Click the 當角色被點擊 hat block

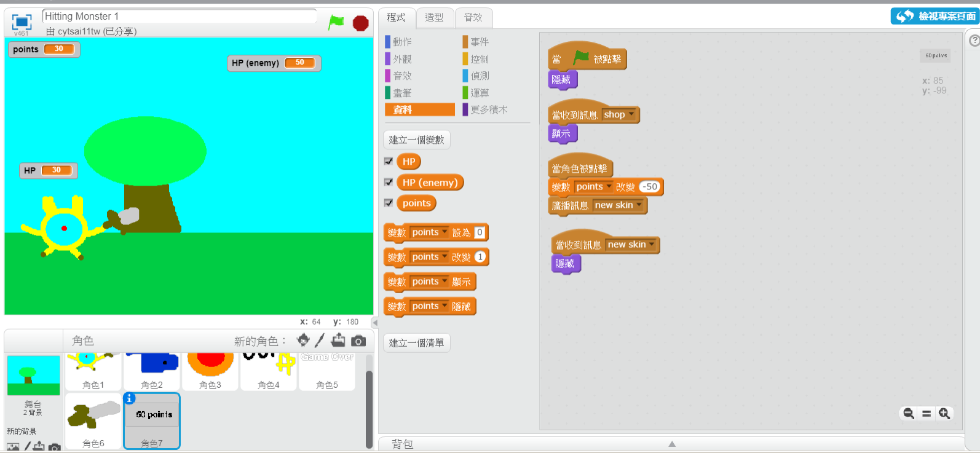(579, 168)
